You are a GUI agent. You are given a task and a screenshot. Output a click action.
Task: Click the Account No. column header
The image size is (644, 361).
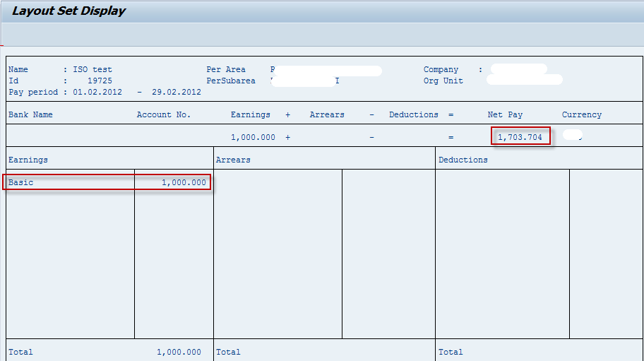(164, 114)
